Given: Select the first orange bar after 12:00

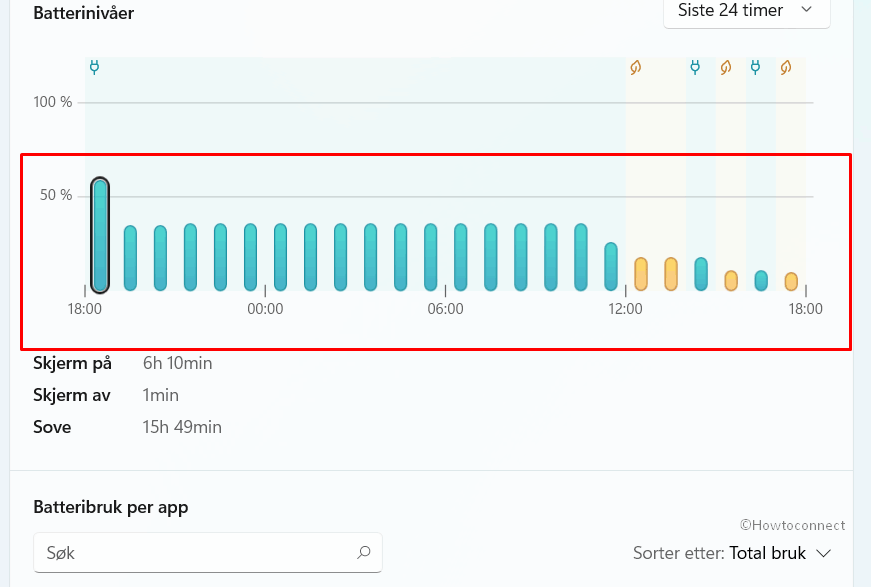Looking at the screenshot, I should pyautogui.click(x=641, y=273).
